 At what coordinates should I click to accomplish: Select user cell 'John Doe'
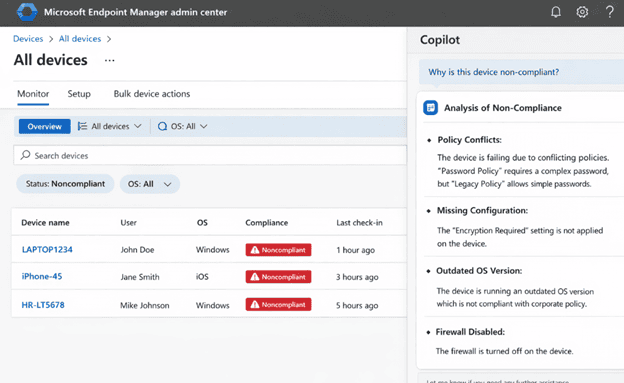pos(137,250)
